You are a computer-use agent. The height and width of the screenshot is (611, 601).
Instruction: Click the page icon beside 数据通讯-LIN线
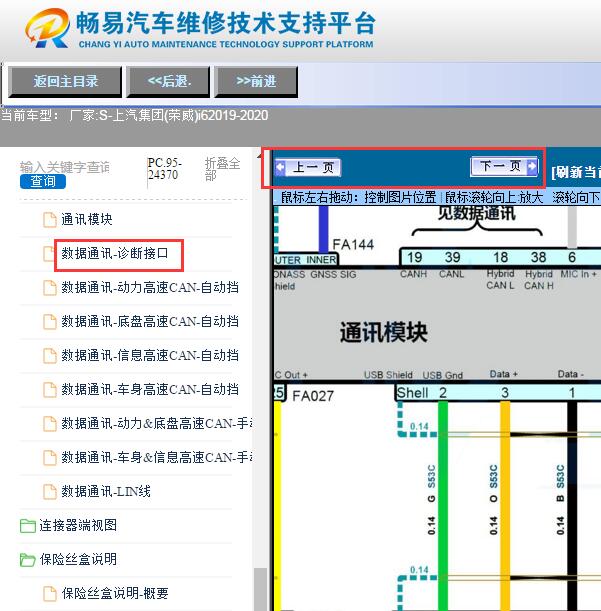click(49, 492)
